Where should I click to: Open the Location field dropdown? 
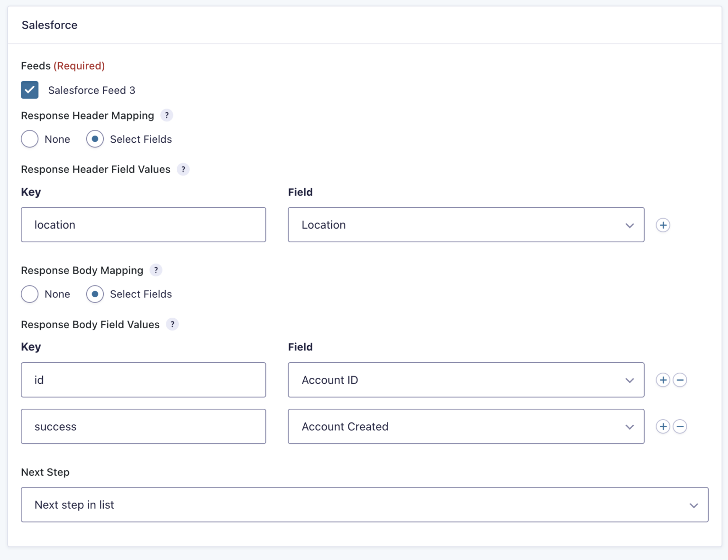(x=629, y=225)
